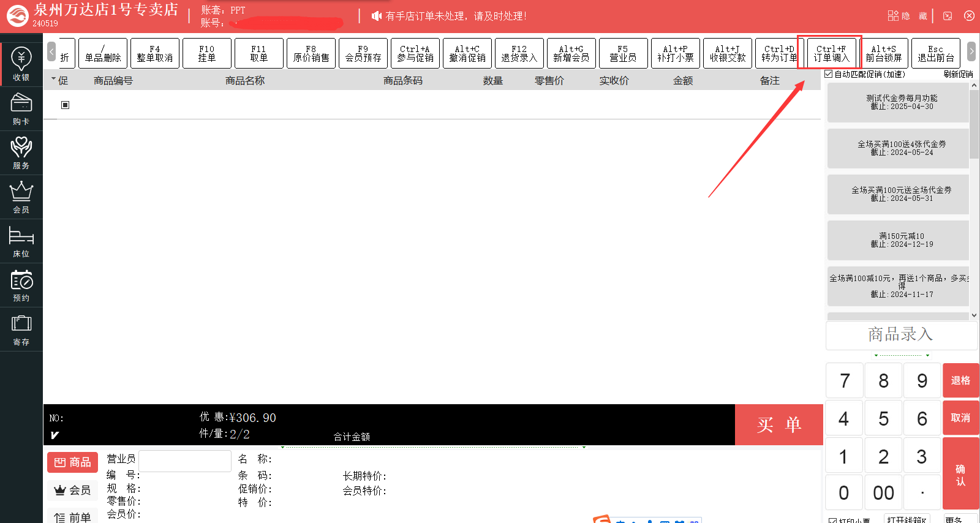Click the promotion list scrollbar thumb
Screen dimensions: 980x523
[x=974, y=124]
